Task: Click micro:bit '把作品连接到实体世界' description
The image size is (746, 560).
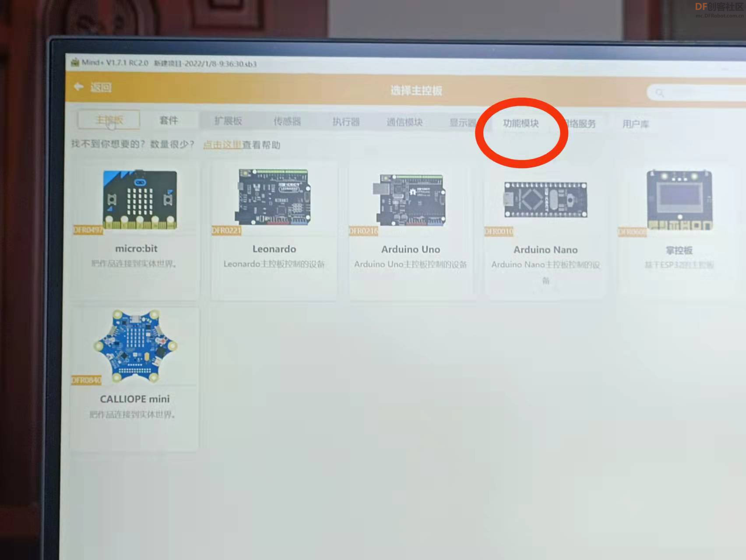Action: click(134, 263)
